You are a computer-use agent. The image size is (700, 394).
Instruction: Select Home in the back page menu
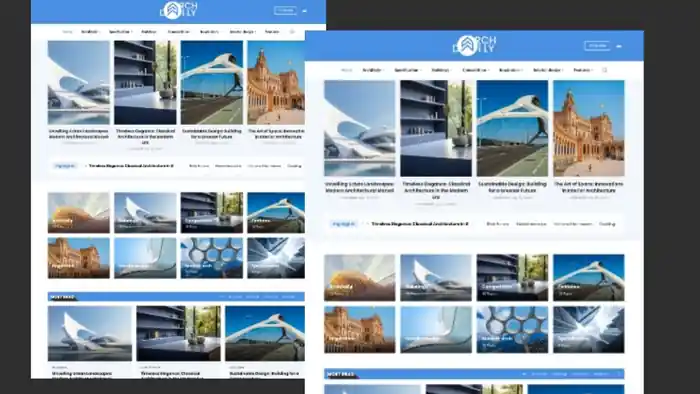pos(67,32)
